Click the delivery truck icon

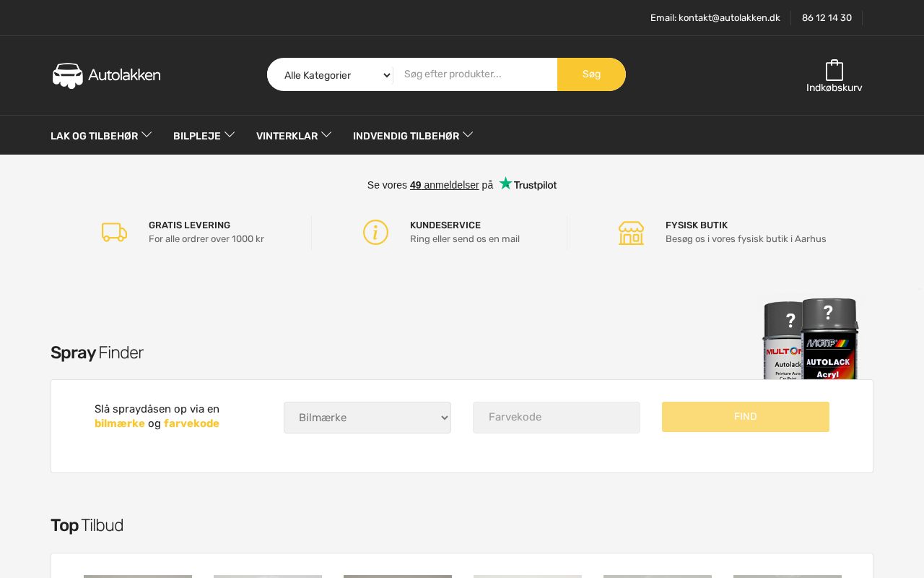click(x=114, y=232)
